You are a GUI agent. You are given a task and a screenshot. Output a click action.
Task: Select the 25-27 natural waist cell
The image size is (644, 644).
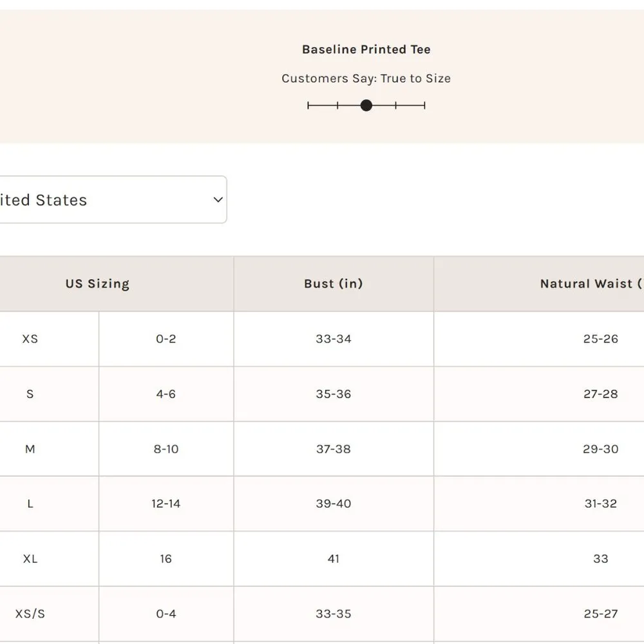(x=600, y=614)
